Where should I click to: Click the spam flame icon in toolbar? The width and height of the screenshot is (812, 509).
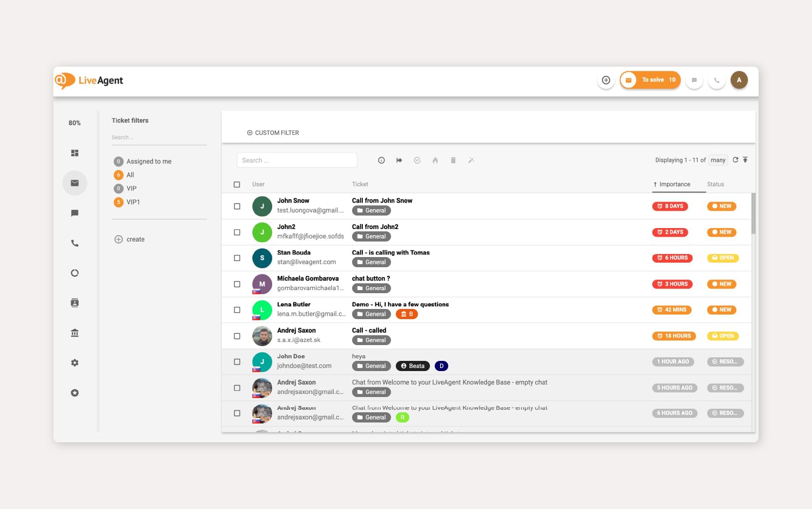pyautogui.click(x=435, y=160)
